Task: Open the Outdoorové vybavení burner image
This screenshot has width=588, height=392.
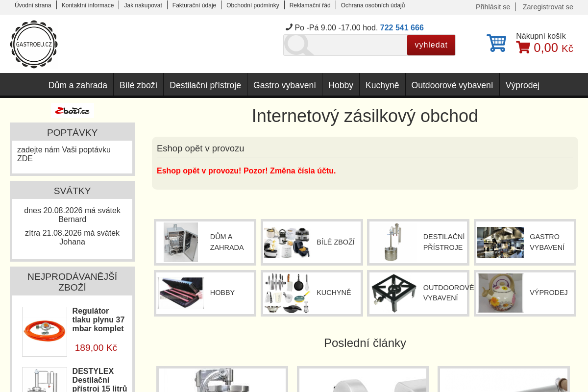Action: (x=393, y=293)
